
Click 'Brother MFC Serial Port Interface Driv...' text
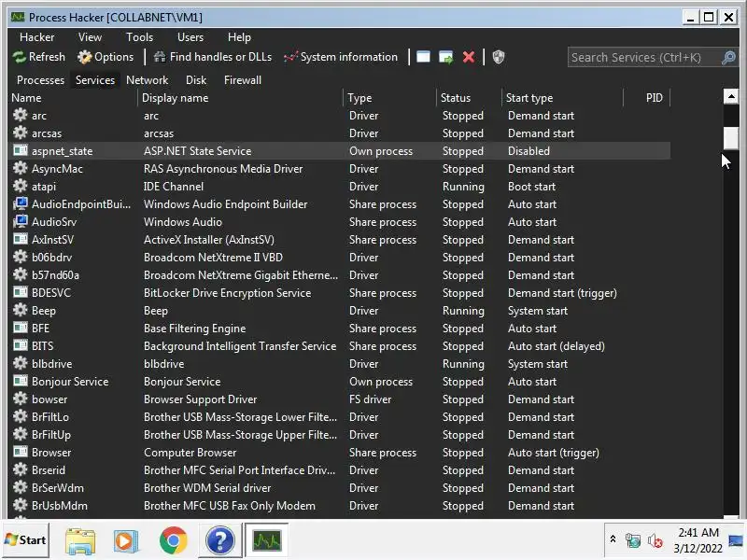click(x=239, y=470)
